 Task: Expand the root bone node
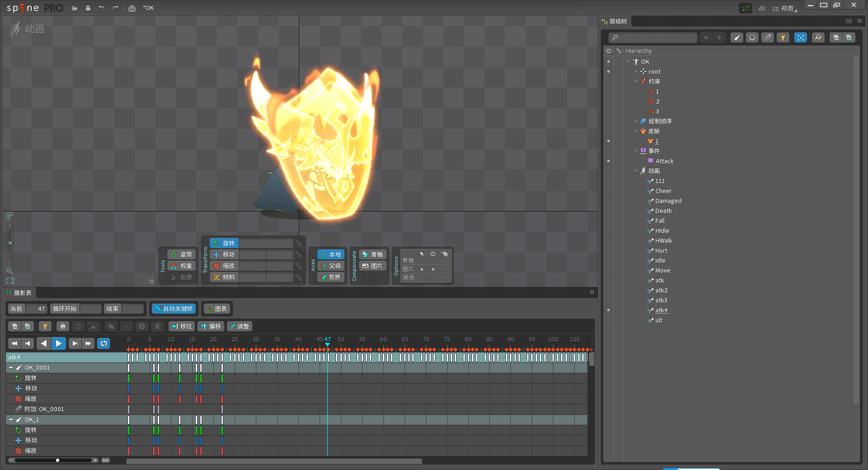pos(636,71)
